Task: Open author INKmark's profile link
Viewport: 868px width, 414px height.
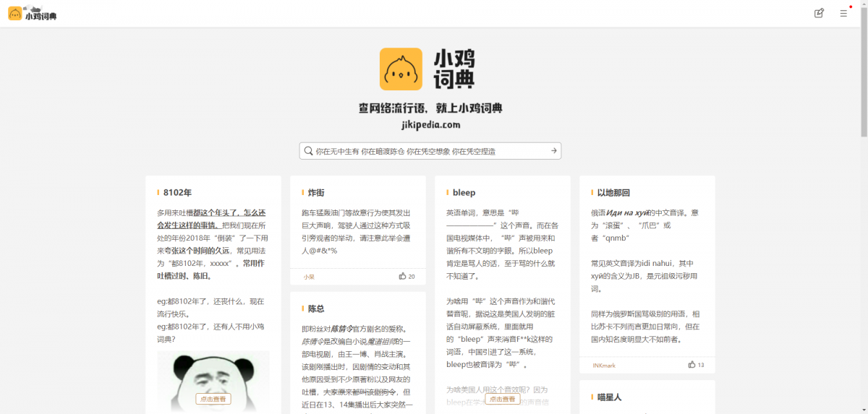Action: pos(604,366)
